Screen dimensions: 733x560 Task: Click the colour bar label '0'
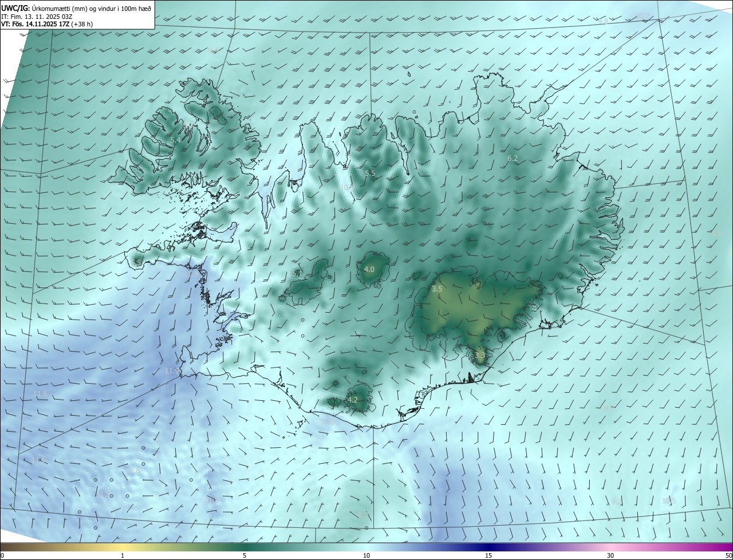tap(2, 556)
